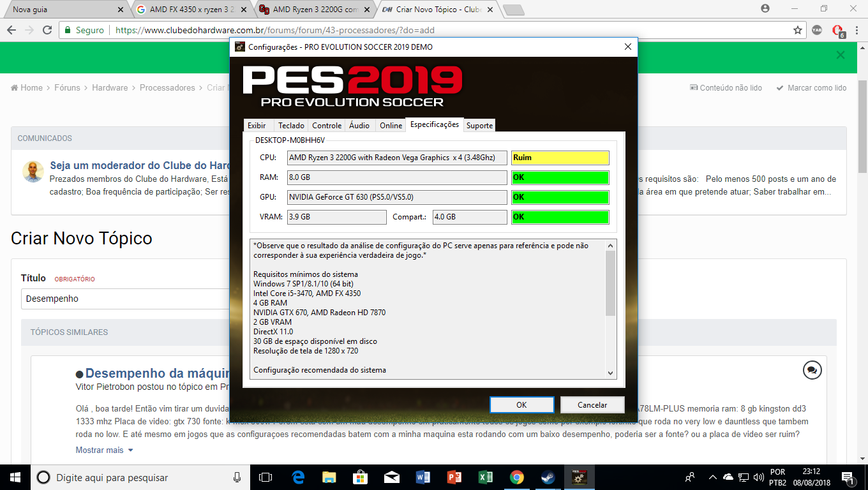Open the Action Center notifications icon
Viewport: 868px width, 490px height.
click(849, 477)
